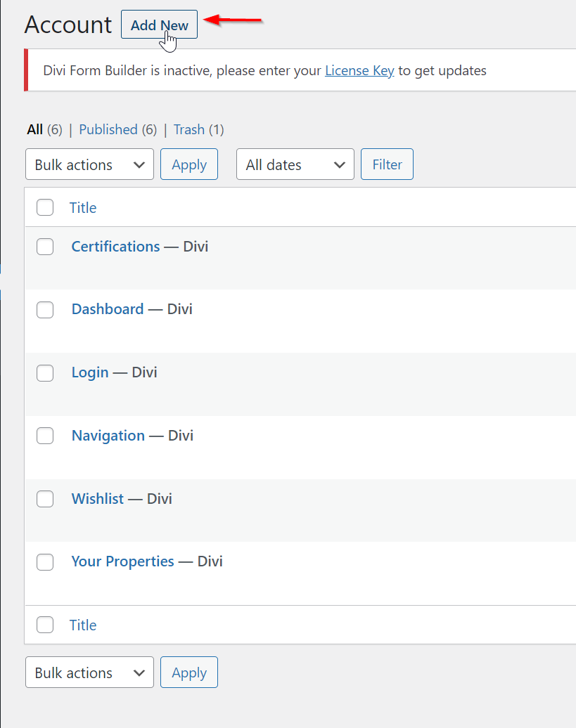Screen dimensions: 576x728
Task: Open the Wishlist page entry
Action: 98,499
